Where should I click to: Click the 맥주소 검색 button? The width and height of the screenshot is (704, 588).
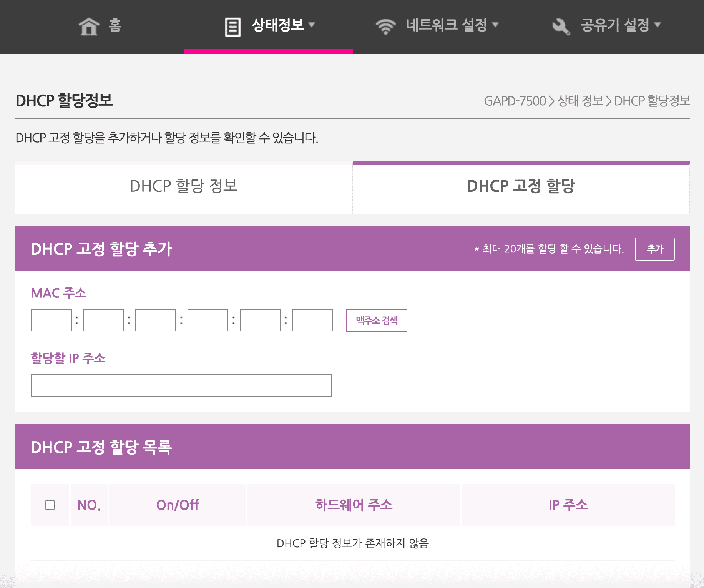[377, 321]
